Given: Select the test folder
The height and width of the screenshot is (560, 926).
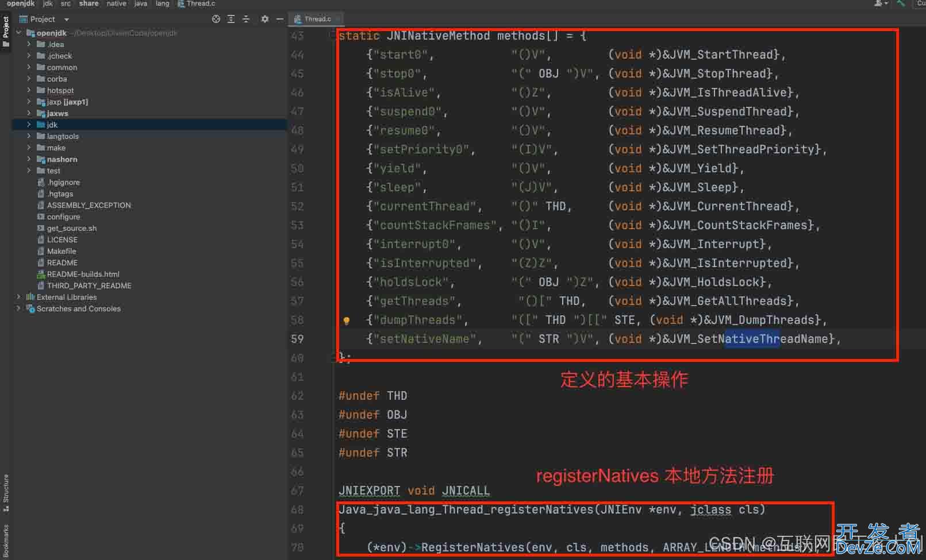Looking at the screenshot, I should [x=53, y=171].
